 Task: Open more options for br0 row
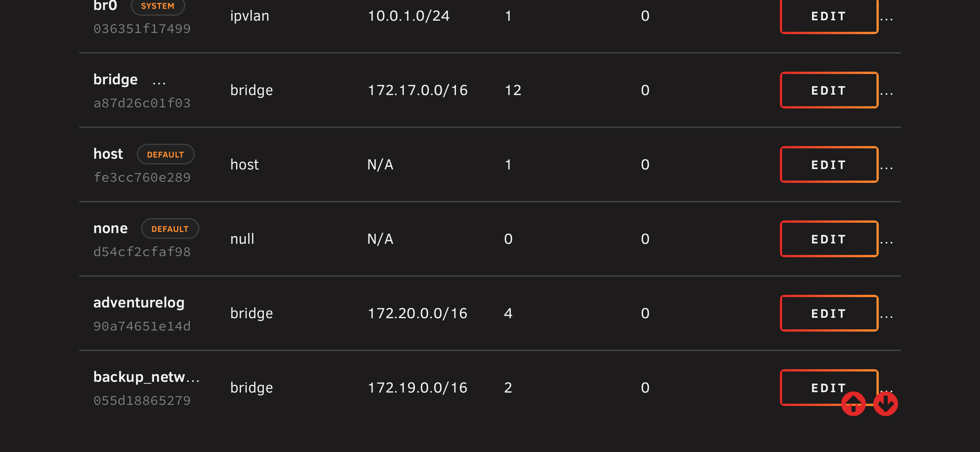click(x=886, y=18)
